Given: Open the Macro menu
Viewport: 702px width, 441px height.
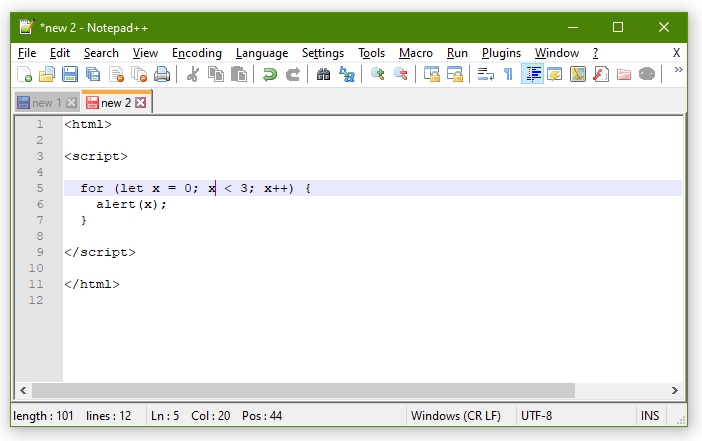Looking at the screenshot, I should pyautogui.click(x=415, y=53).
